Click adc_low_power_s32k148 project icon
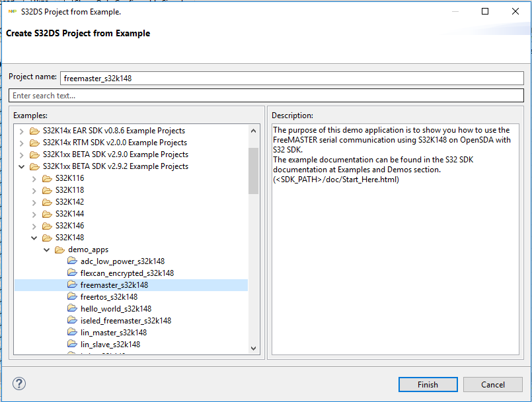 click(72, 261)
